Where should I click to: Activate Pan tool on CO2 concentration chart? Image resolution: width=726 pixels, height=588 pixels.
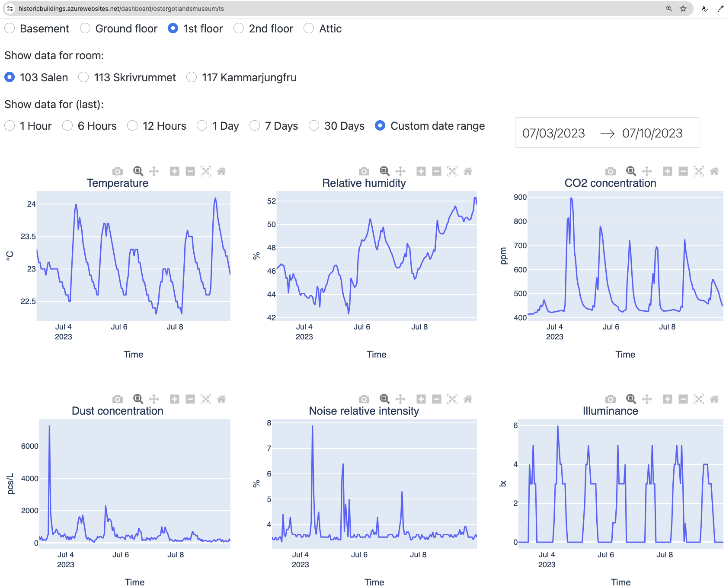click(x=647, y=171)
